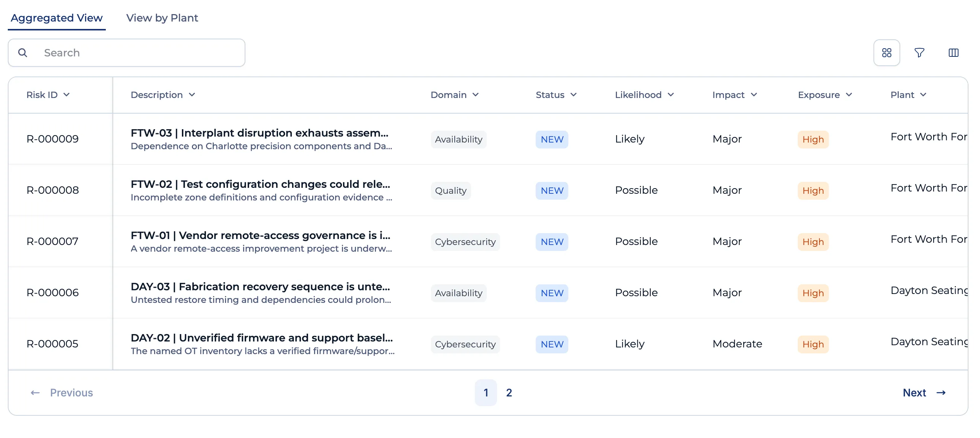The image size is (980, 438).
Task: Click Cybersecurity tag in R-000007 row
Action: coord(465,242)
